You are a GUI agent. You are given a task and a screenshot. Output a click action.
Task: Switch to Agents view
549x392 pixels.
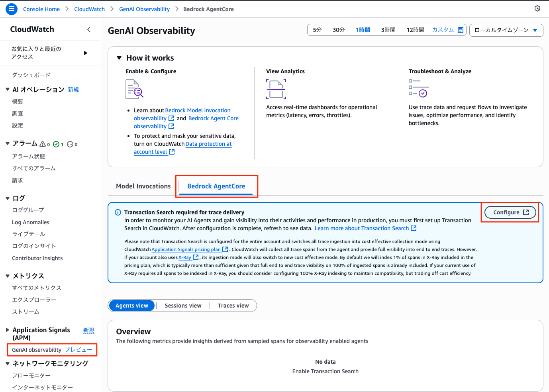tap(132, 306)
